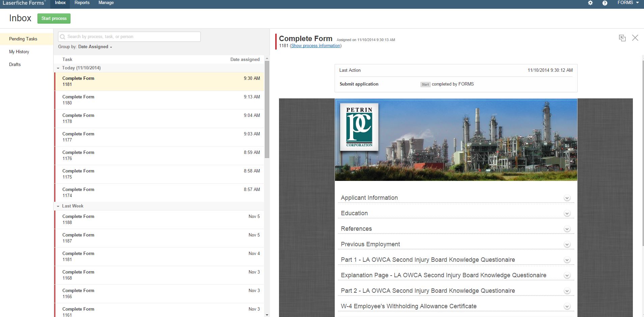Screen dimensions: 644x317
Task: Click the search magnifier icon
Action: tap(63, 37)
